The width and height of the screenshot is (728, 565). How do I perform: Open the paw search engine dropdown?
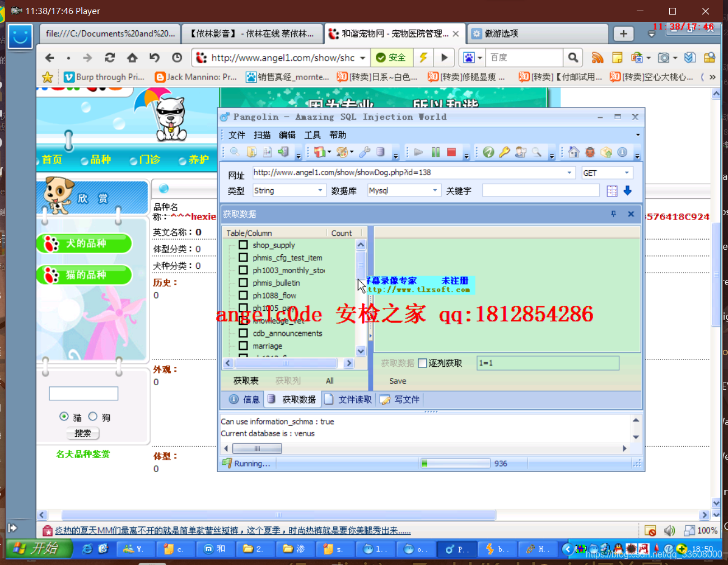tap(480, 58)
